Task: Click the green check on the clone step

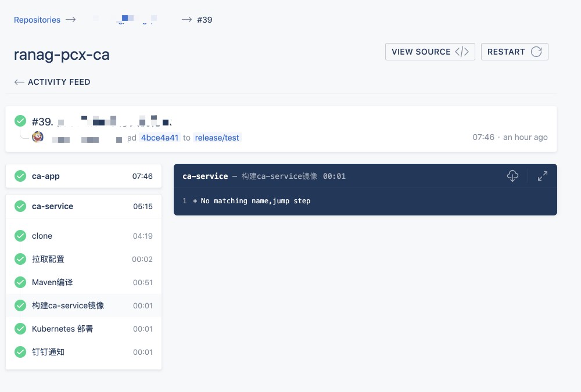Action: tap(20, 236)
